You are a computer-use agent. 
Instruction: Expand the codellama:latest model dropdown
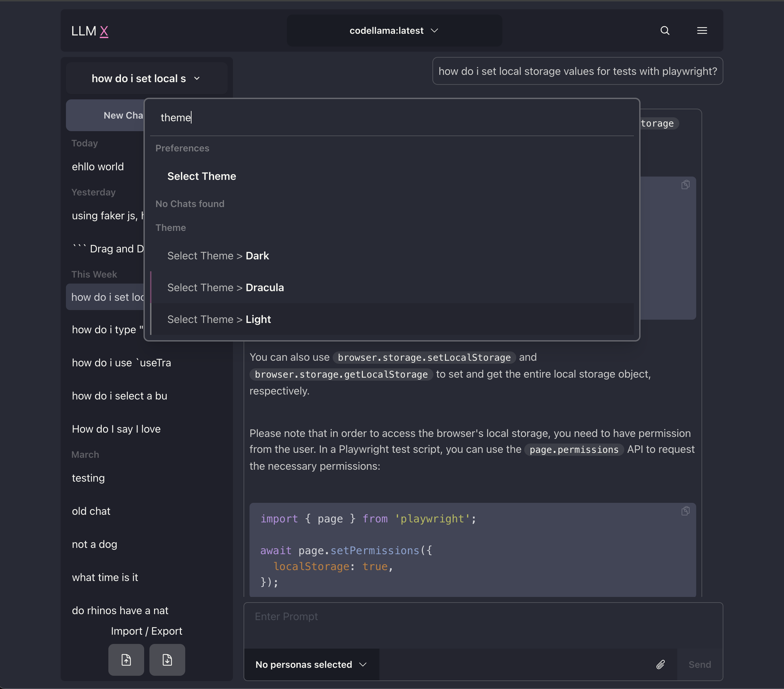395,30
